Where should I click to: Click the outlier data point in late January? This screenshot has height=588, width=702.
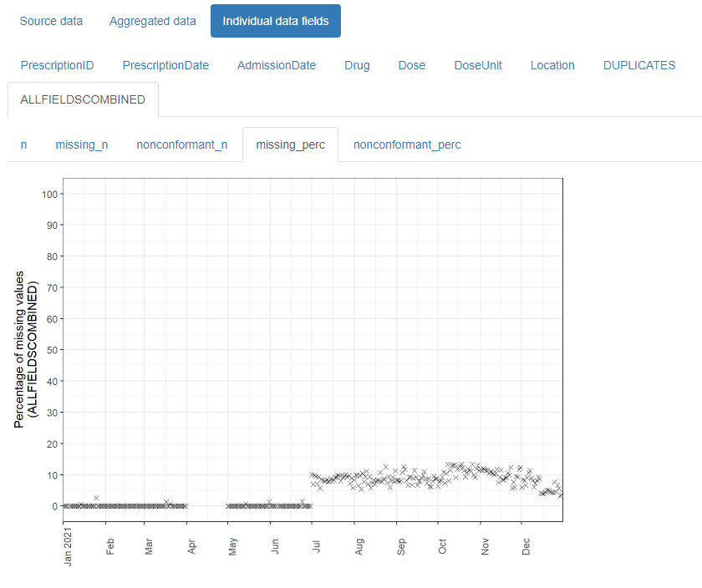click(96, 498)
